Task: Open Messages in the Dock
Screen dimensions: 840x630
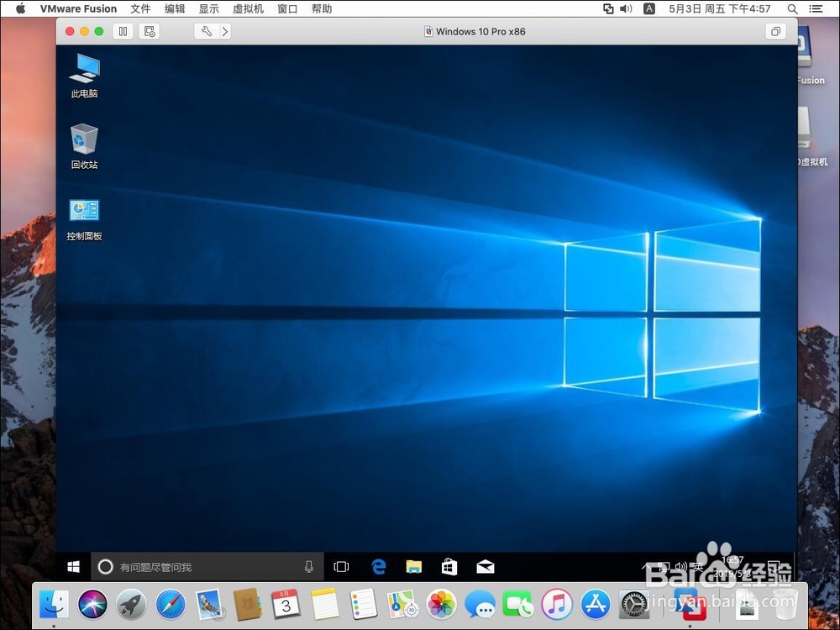Action: 480,604
